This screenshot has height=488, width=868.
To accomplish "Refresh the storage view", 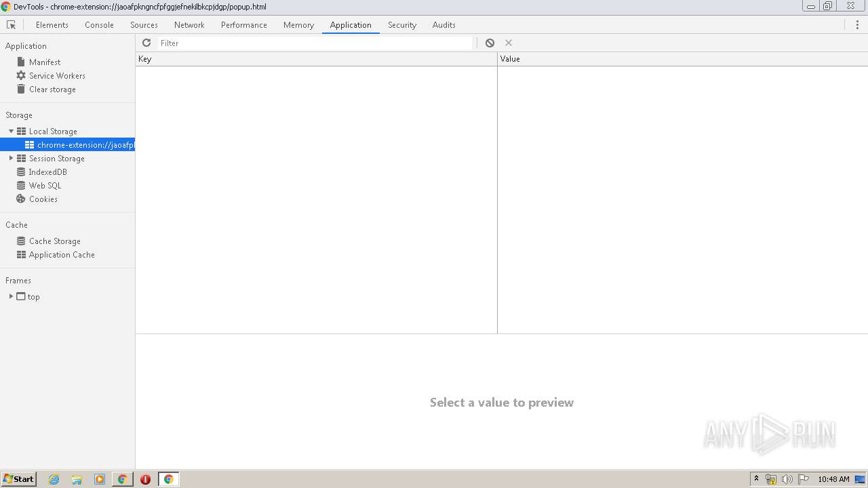I will [146, 43].
